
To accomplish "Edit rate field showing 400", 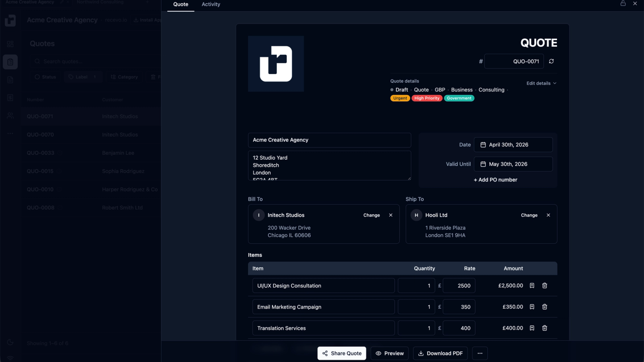I will pyautogui.click(x=459, y=328).
